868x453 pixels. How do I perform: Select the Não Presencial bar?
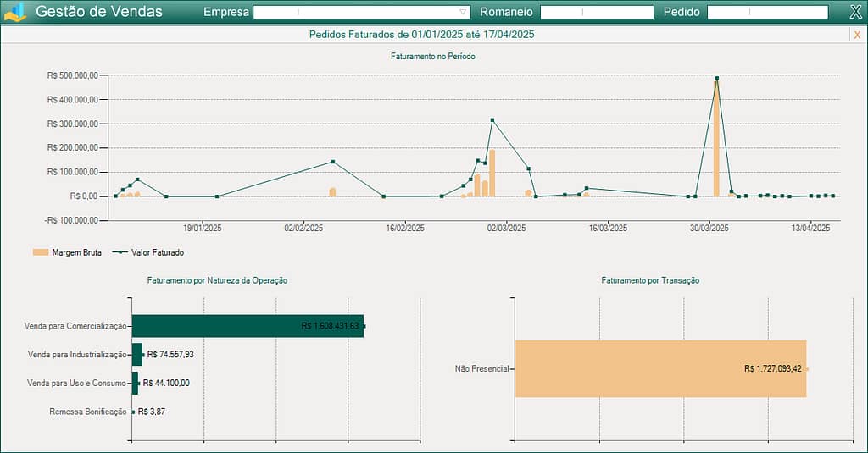click(660, 369)
